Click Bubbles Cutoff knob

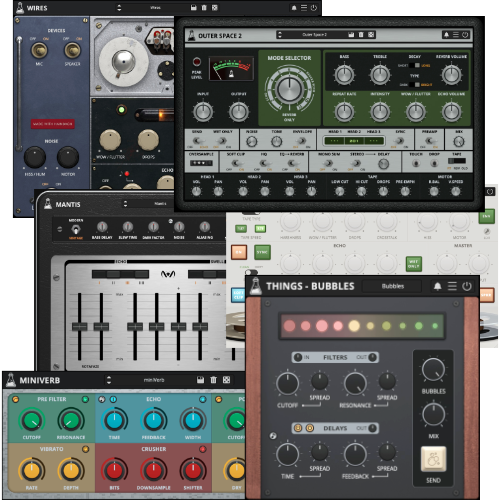tap(287, 383)
